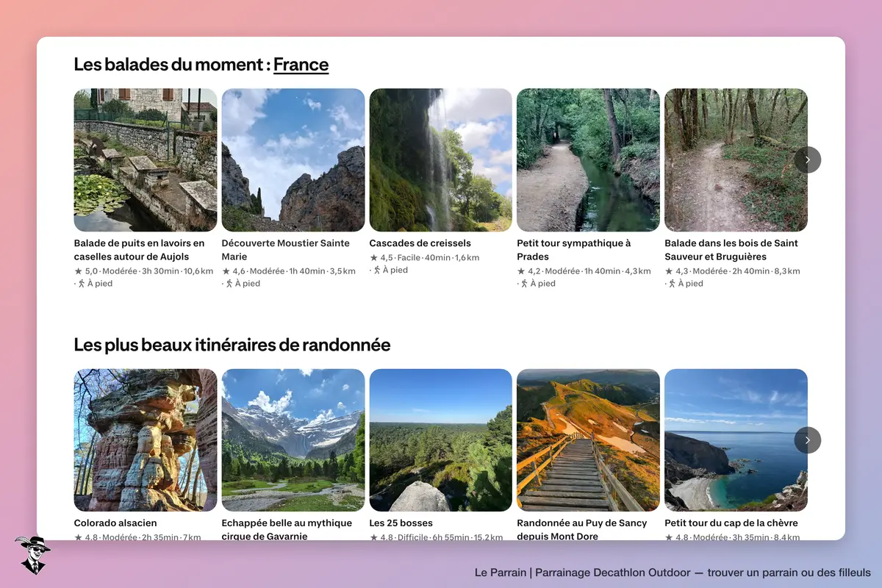Select the Cascades de creissels waterfall photo
Screen dimensions: 882x588
(441, 160)
